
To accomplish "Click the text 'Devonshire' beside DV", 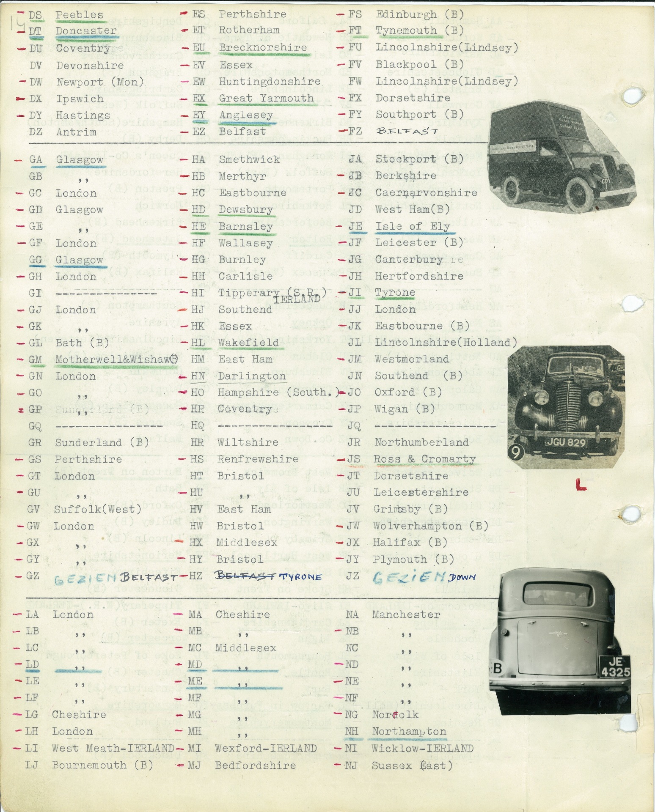I will pos(90,66).
